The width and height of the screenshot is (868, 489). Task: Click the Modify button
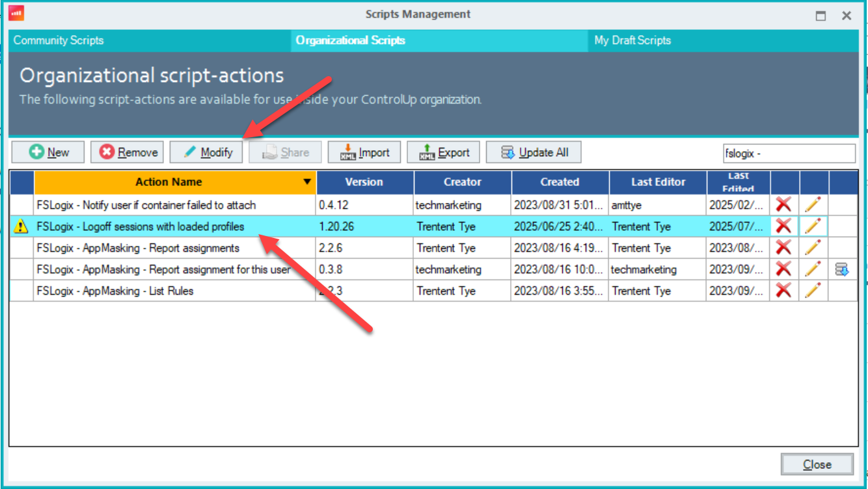(x=206, y=152)
